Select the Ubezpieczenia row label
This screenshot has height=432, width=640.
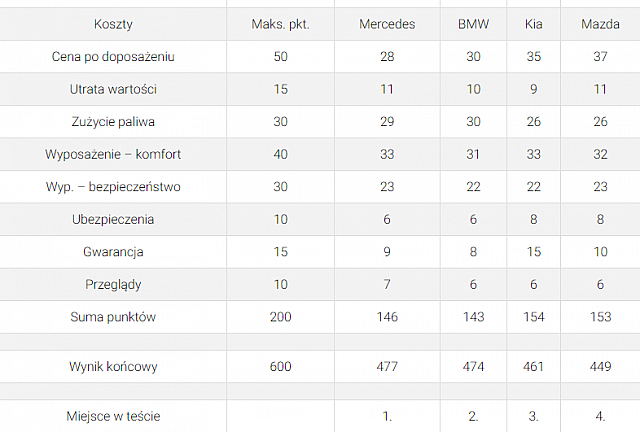tap(113, 219)
